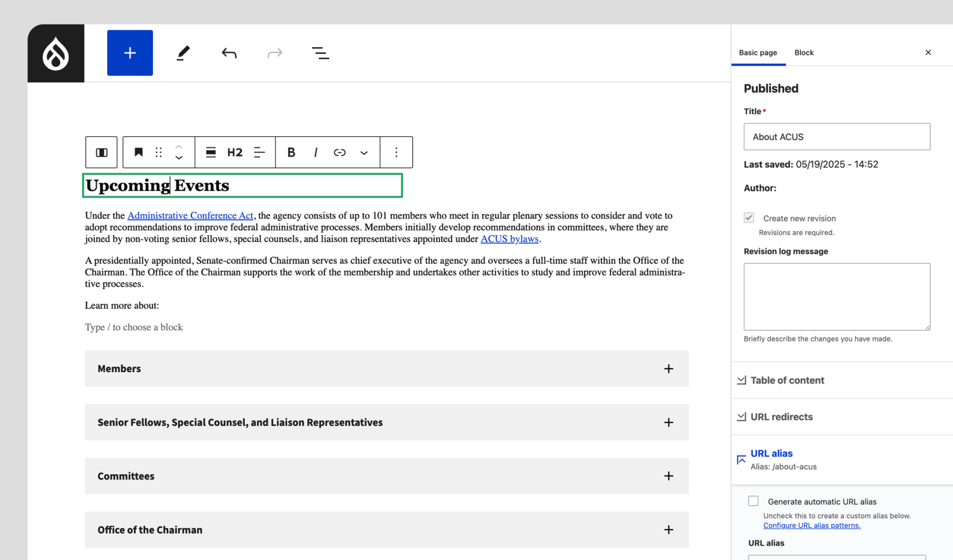
Task: Click the Drupal logo icon
Action: pyautogui.click(x=56, y=54)
